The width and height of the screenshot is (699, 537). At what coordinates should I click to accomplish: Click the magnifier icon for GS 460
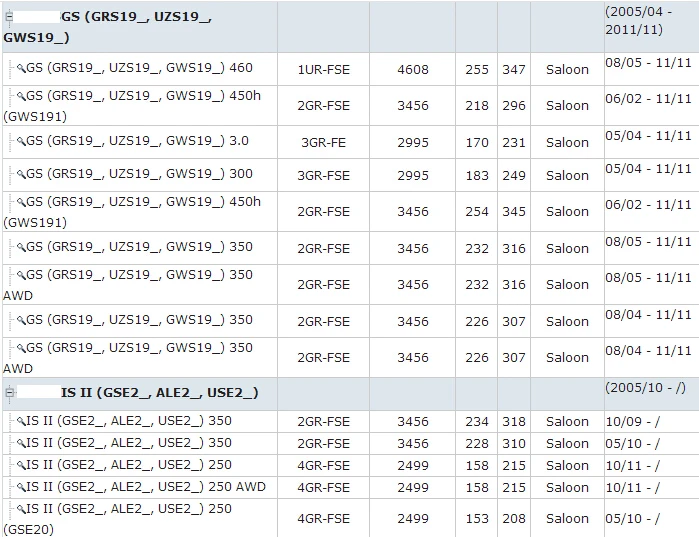tap(21, 68)
